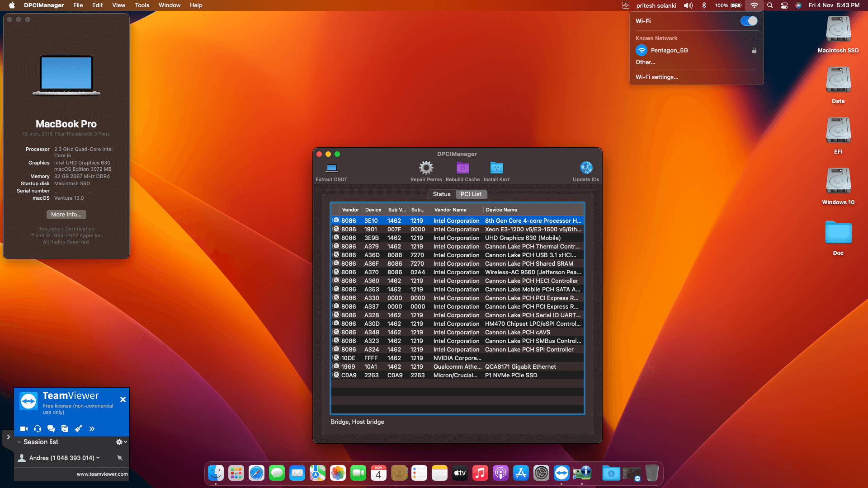Viewport: 868px width, 488px height.
Task: Switch to the Status tab
Action: point(441,194)
